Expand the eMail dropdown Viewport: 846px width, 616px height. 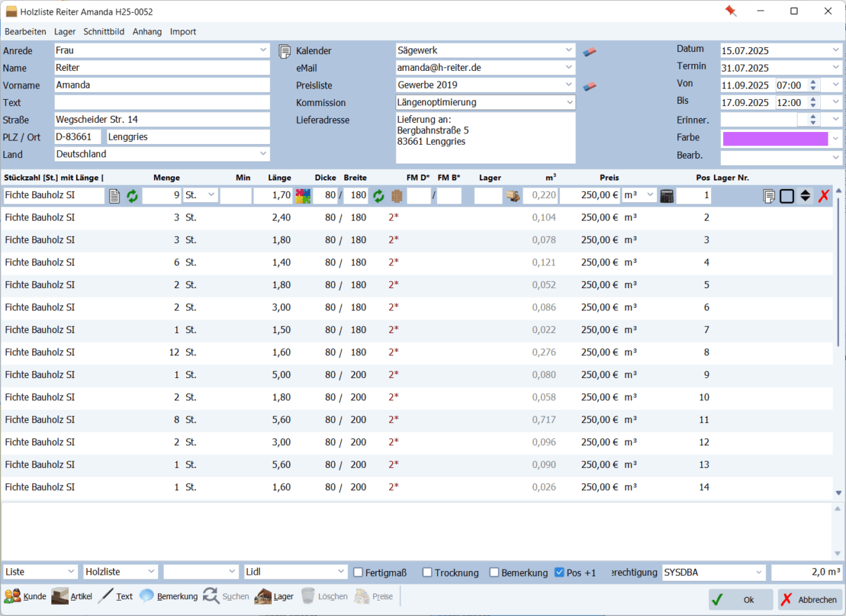pos(569,67)
